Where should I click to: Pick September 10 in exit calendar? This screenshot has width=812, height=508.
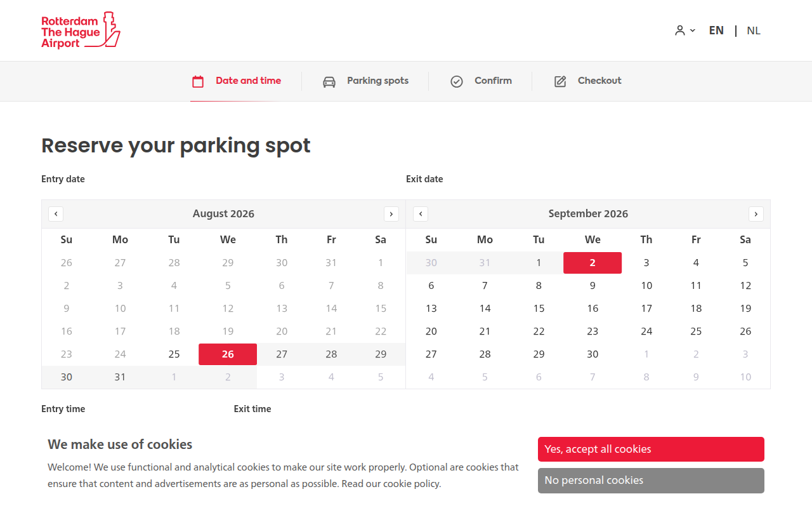pos(646,286)
